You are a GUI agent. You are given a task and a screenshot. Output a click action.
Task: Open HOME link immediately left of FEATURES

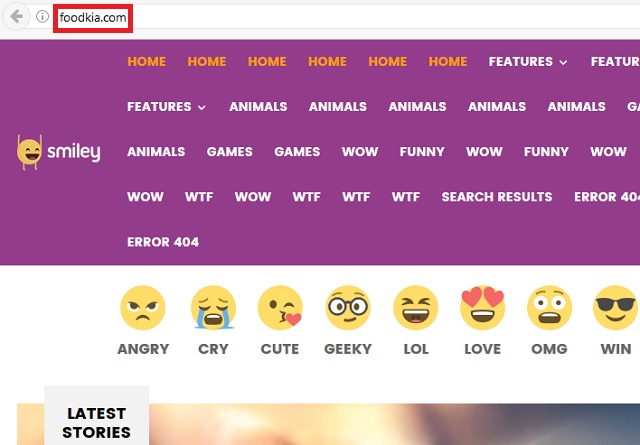pyautogui.click(x=448, y=62)
